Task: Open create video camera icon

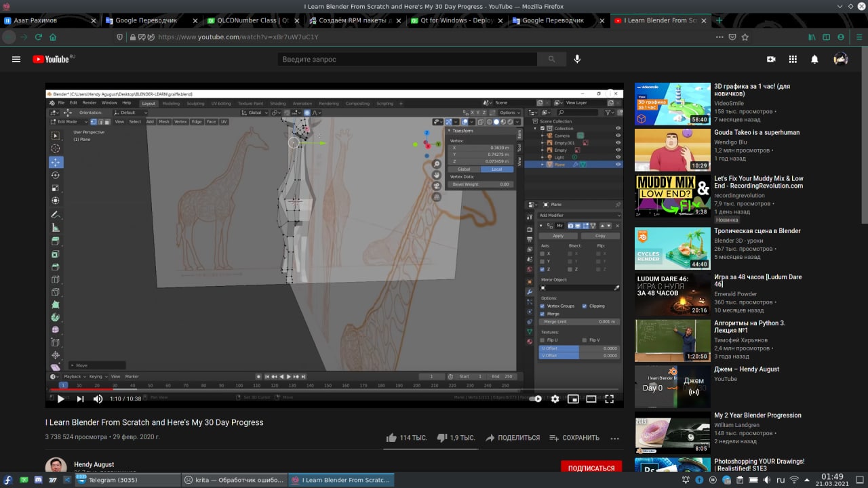Action: pos(771,59)
